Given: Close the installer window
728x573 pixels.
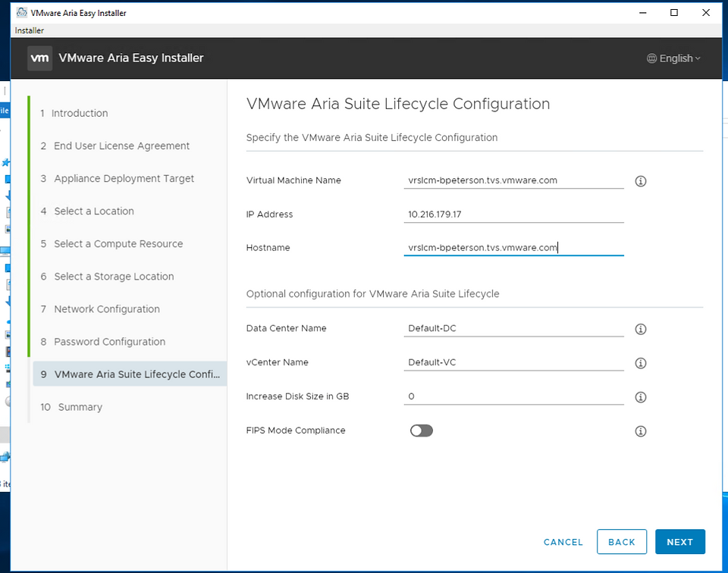Looking at the screenshot, I should [706, 13].
